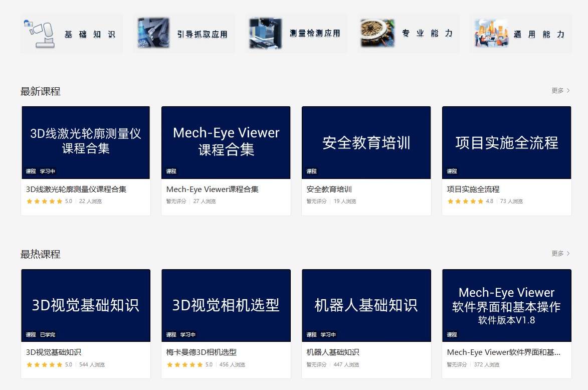588x390 pixels.
Task: Click the chevron next to 最新课程 更多
Action: click(567, 90)
